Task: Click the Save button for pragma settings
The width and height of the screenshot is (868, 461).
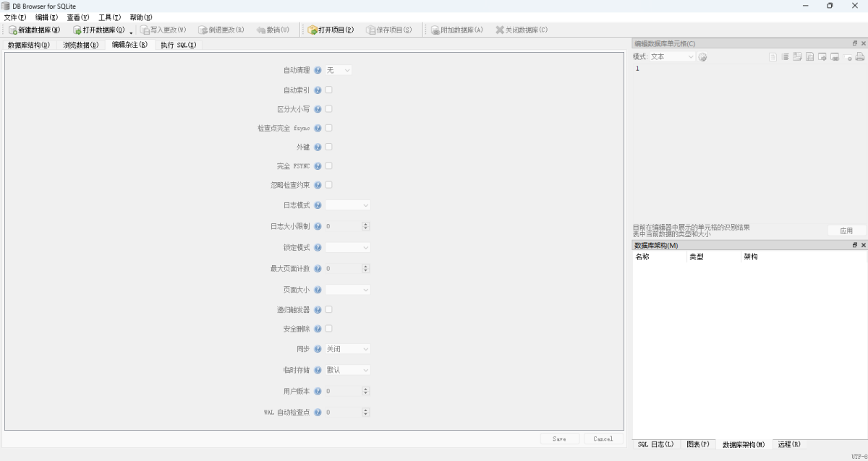Action: point(559,439)
